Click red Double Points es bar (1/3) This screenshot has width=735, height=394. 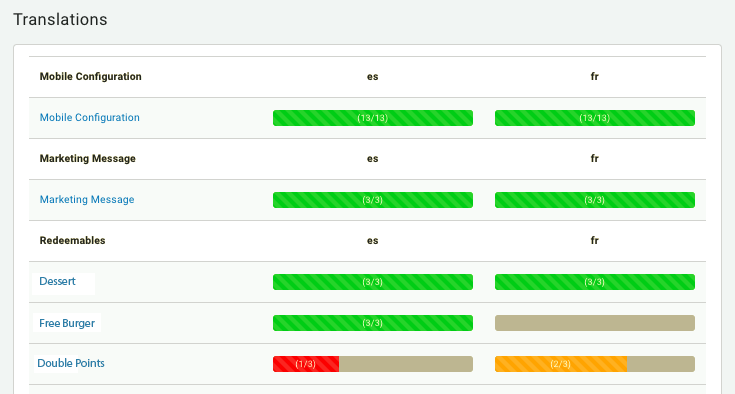pos(306,364)
